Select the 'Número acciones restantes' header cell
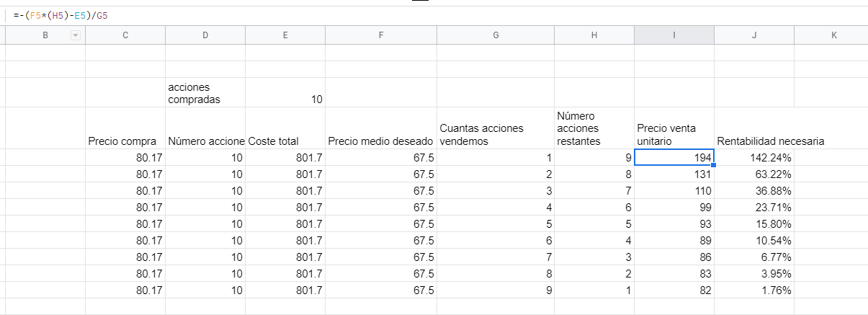Screen dimensions: 868x315 click(594, 128)
